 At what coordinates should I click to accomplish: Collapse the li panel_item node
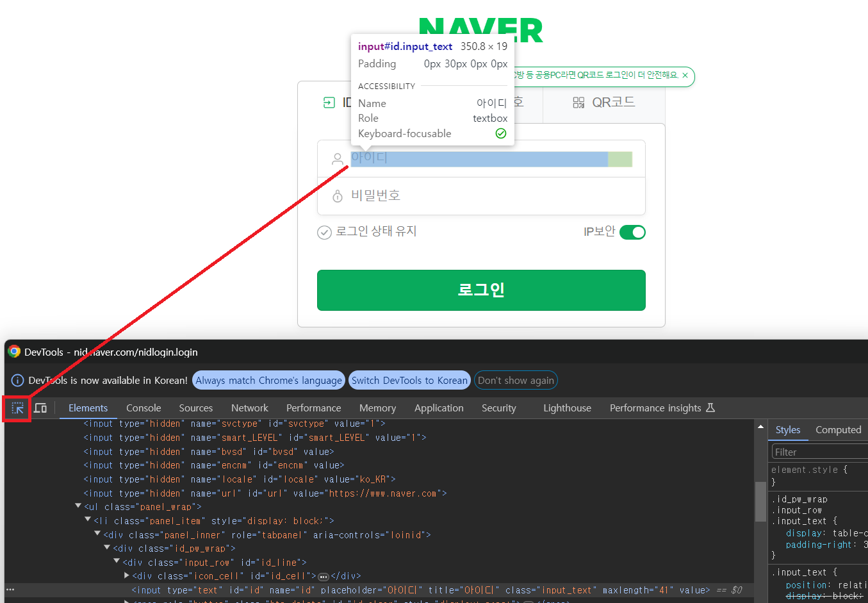pos(88,520)
